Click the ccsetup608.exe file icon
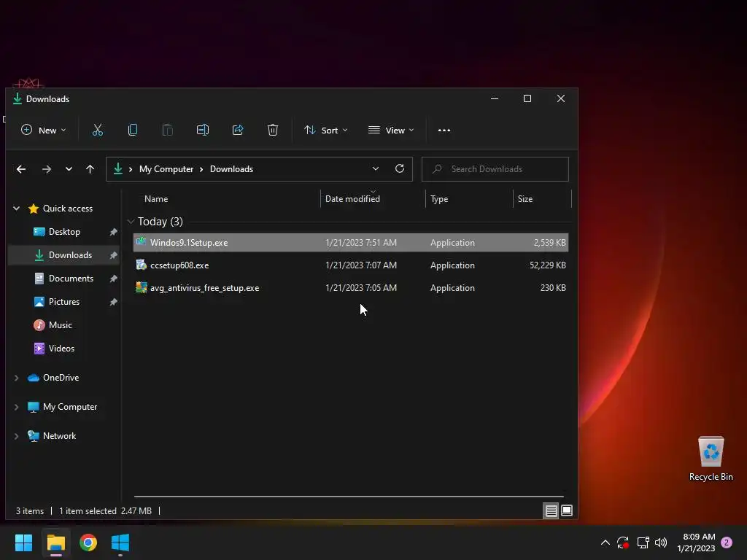The image size is (747, 560). pyautogui.click(x=141, y=265)
